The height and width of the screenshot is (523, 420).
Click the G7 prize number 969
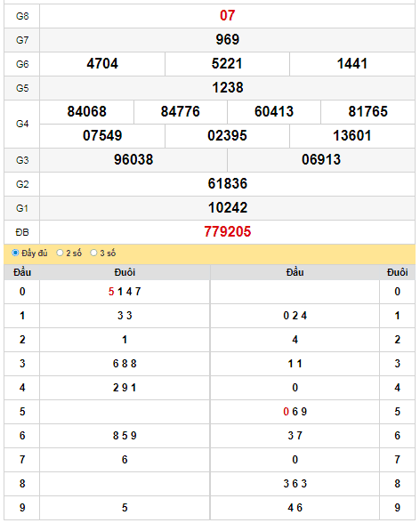pos(227,40)
